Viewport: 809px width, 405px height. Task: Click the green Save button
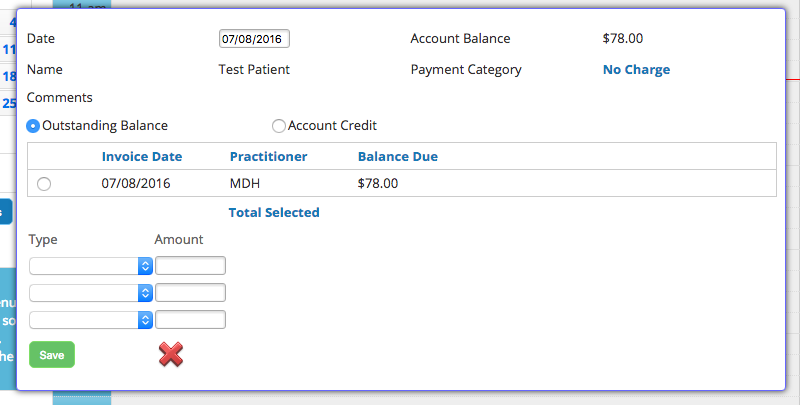click(52, 355)
